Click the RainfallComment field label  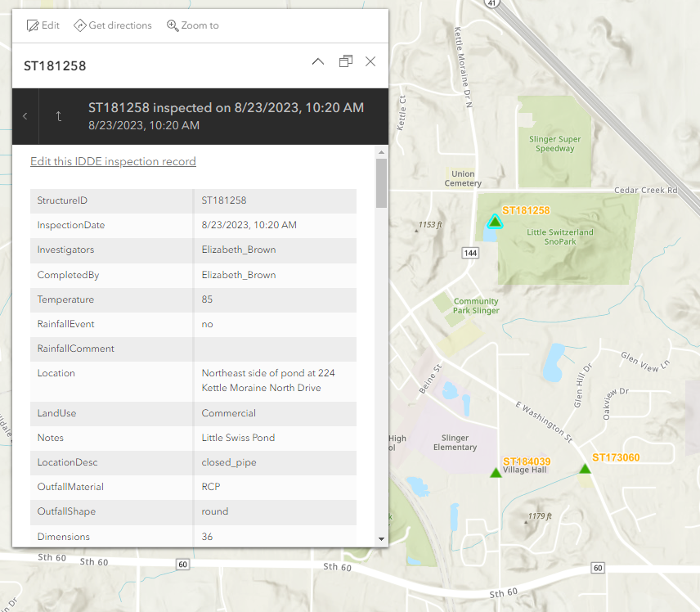point(75,349)
